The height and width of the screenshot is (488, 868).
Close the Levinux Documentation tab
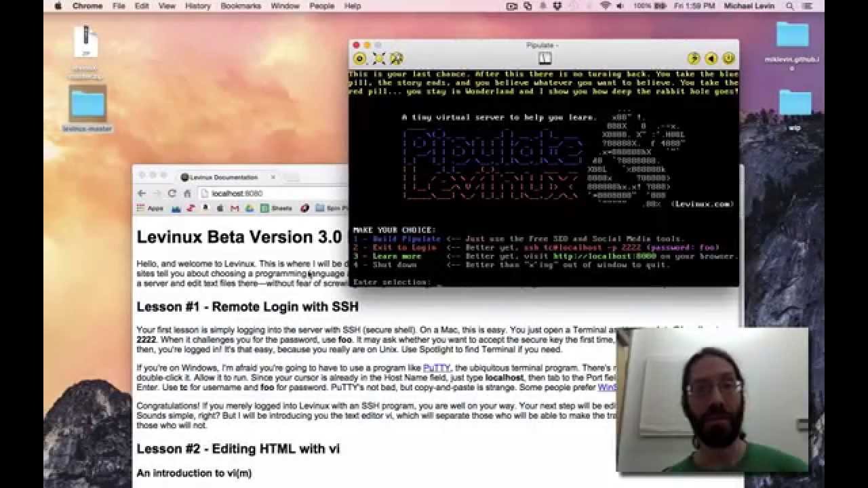272,177
